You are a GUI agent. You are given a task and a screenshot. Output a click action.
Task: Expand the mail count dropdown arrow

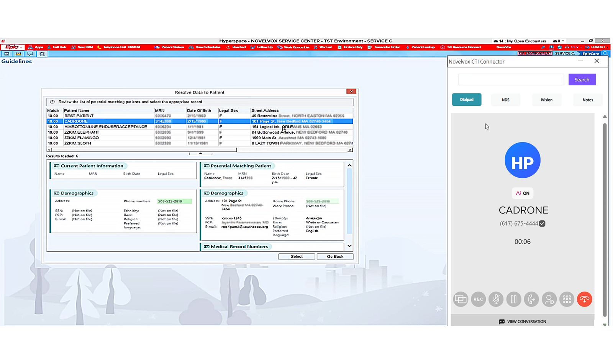coord(563,41)
